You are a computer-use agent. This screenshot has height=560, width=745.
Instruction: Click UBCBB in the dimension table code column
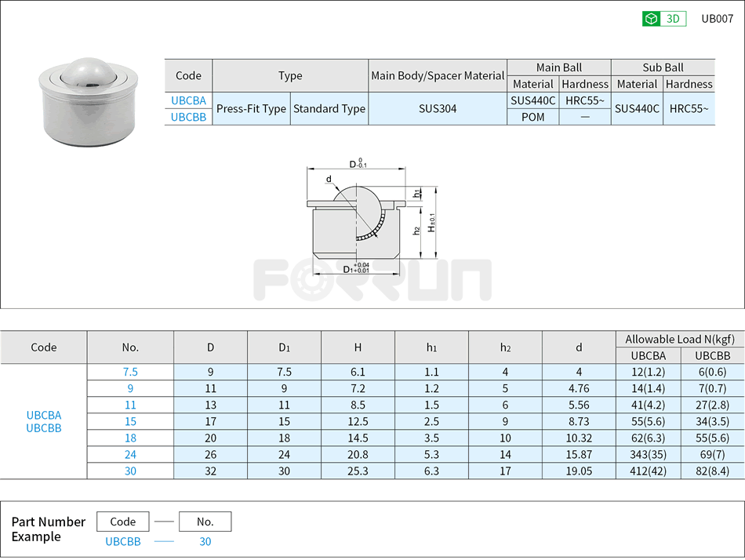point(44,428)
